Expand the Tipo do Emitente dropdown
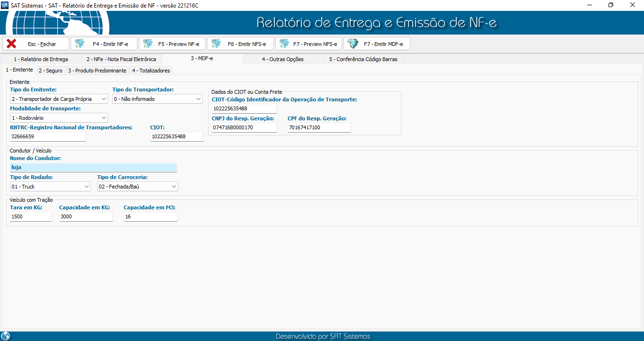This screenshot has width=644, height=341. (104, 99)
